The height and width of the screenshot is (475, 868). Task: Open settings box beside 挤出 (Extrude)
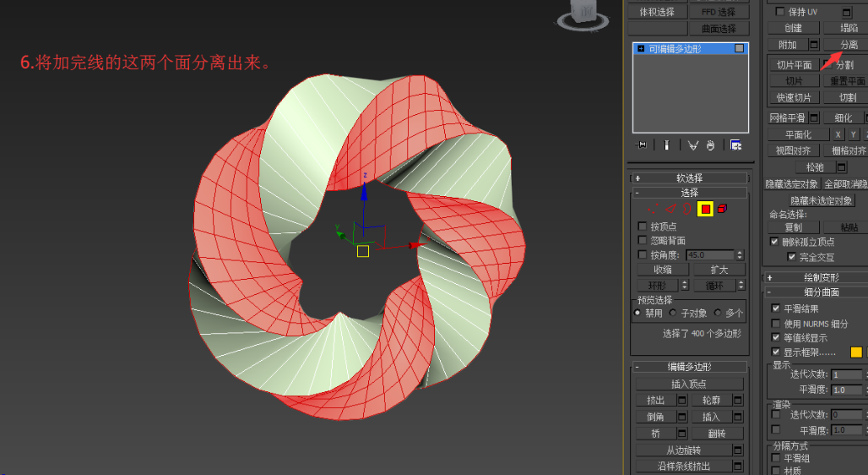[x=682, y=400]
